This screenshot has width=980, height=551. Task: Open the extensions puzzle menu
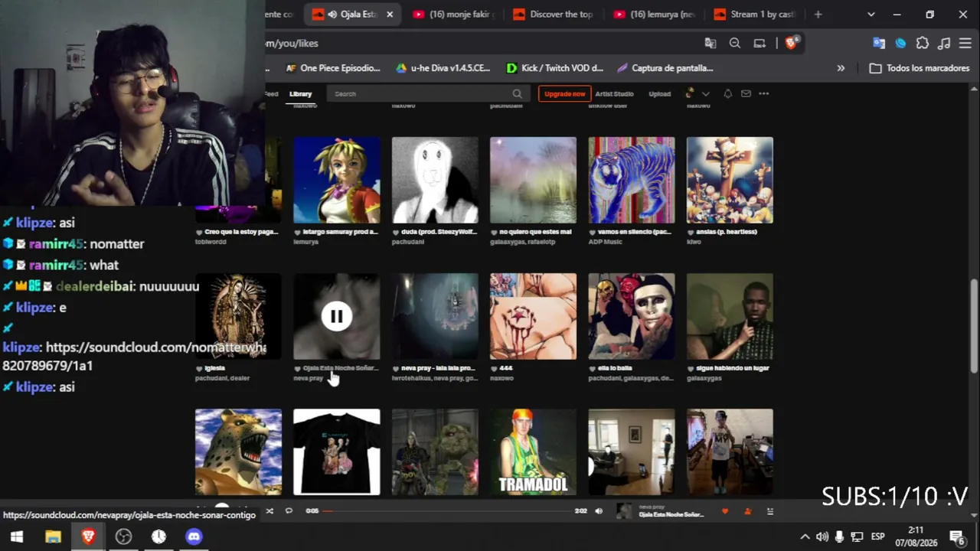point(923,44)
